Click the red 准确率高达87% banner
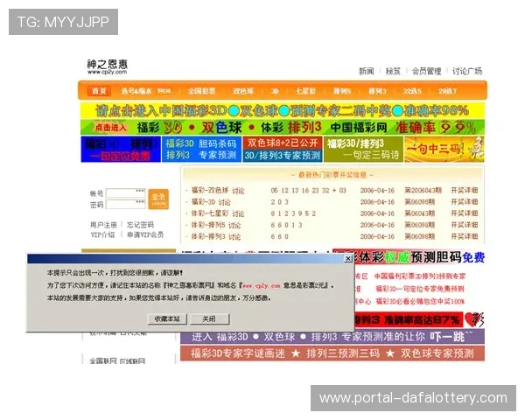This screenshot has width=525, height=420. 409,320
